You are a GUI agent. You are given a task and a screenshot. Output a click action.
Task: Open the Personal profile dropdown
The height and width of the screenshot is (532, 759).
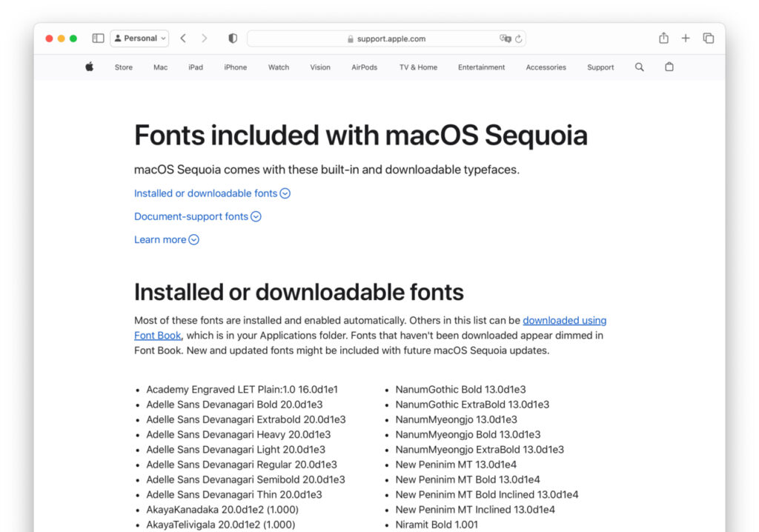coord(139,38)
